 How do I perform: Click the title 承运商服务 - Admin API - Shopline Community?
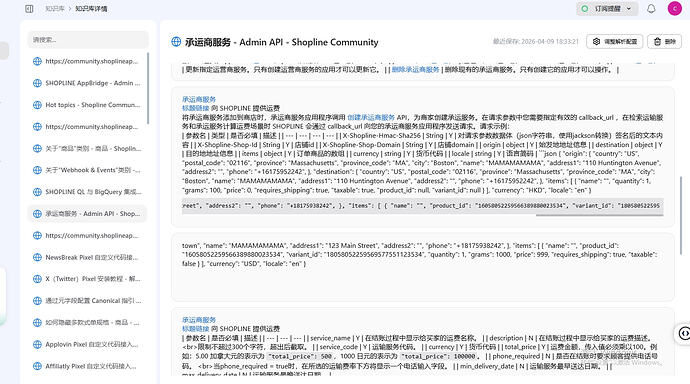282,42
